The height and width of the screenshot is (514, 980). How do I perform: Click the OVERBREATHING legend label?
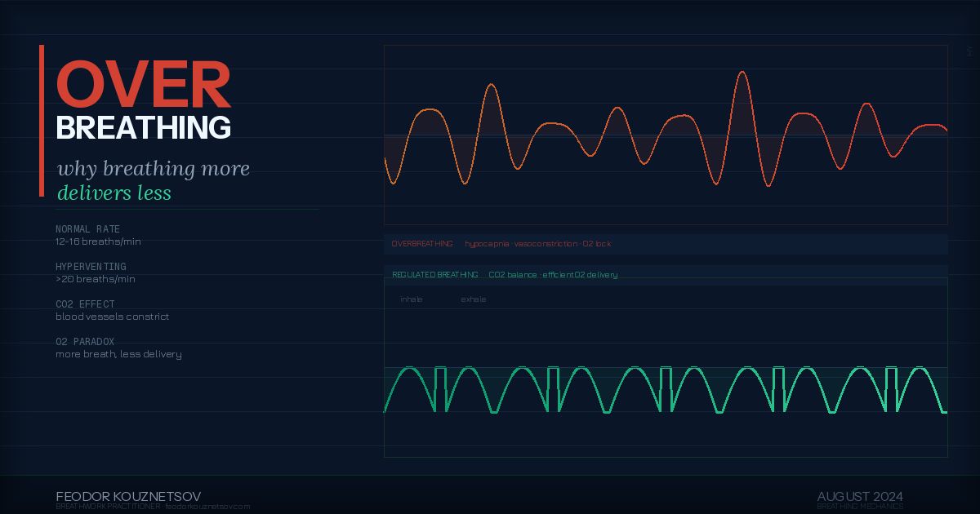click(x=422, y=244)
